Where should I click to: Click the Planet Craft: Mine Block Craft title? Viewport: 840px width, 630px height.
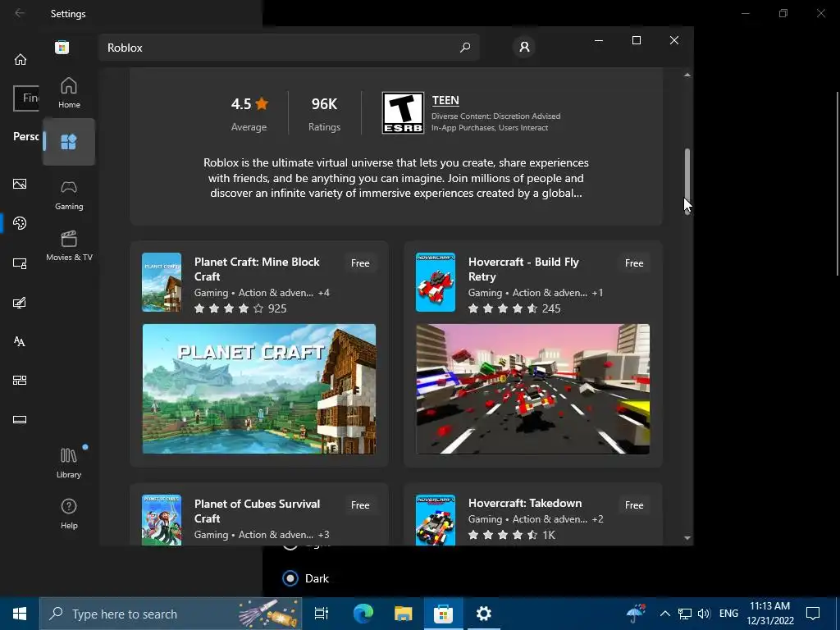point(257,269)
